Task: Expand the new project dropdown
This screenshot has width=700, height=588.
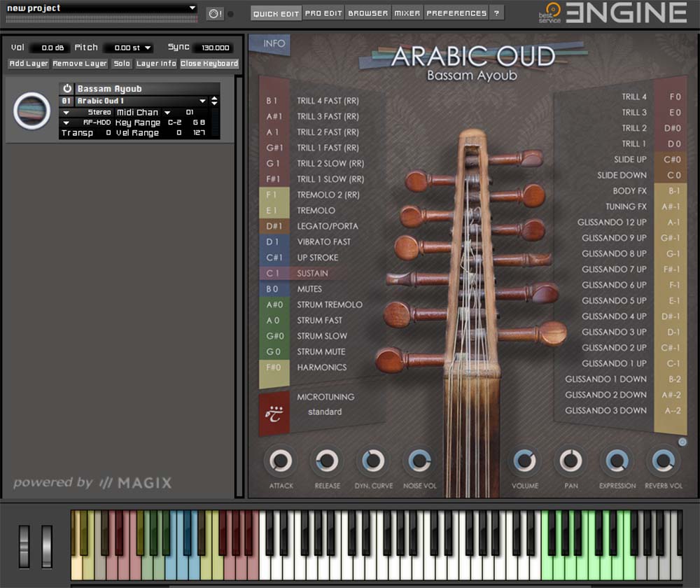Action: pyautogui.click(x=192, y=7)
